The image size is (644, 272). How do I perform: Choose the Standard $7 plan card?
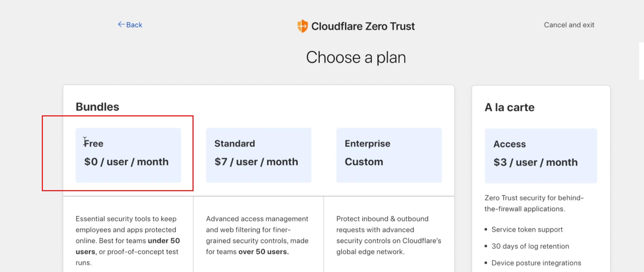pos(258,155)
